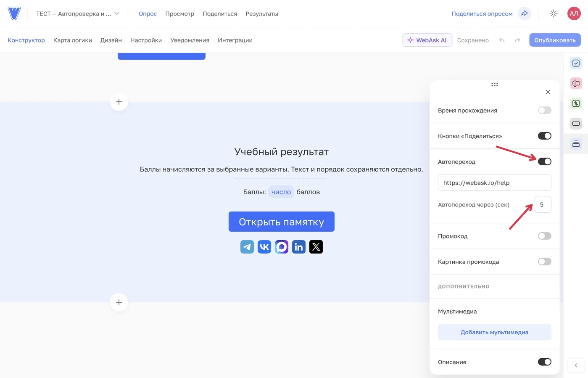The image size is (588, 378).
Task: Enable the Промокод toggle
Action: [x=545, y=236]
